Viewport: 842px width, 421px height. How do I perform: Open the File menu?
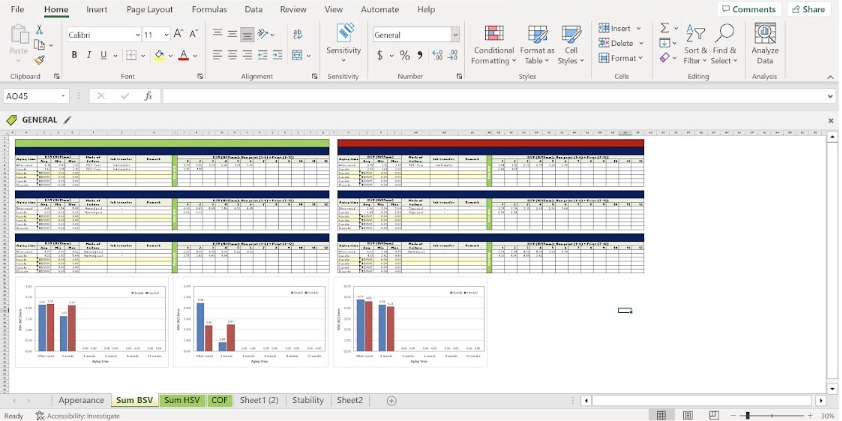tap(17, 9)
